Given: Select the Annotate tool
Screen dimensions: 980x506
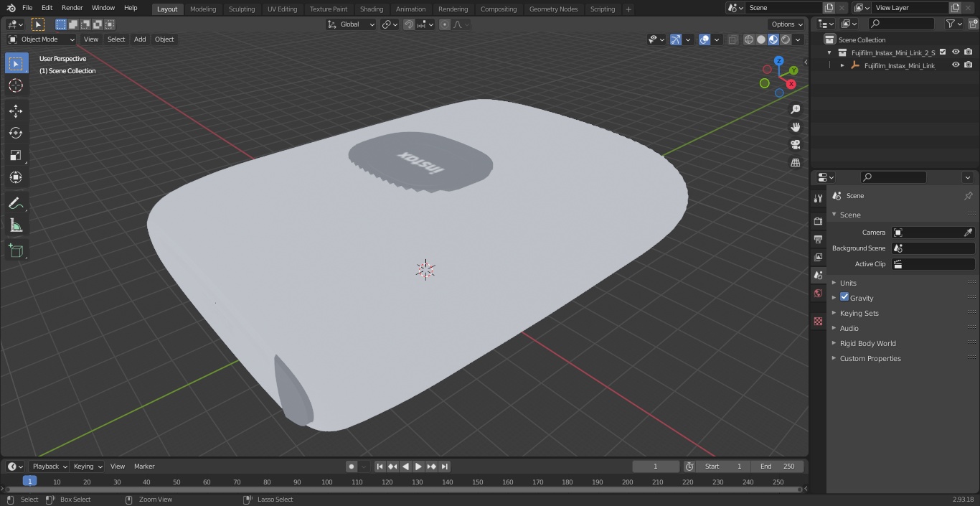Looking at the screenshot, I should click(x=16, y=203).
